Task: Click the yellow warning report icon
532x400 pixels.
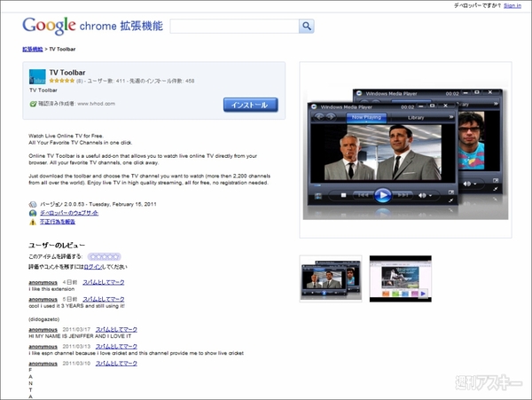Action: click(33, 222)
